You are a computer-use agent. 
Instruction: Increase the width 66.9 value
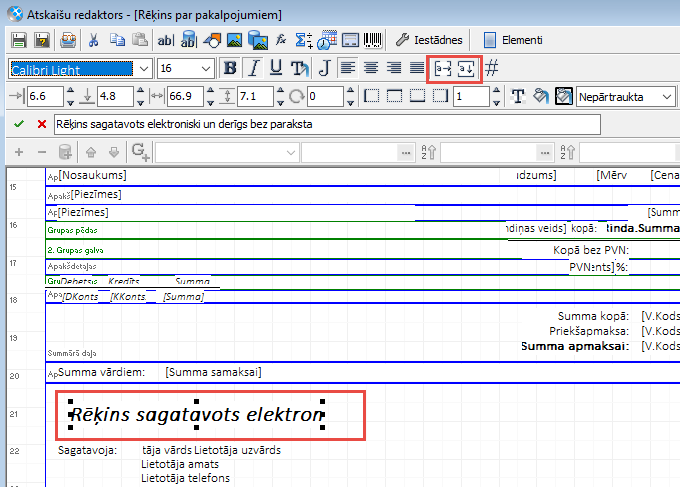210,92
